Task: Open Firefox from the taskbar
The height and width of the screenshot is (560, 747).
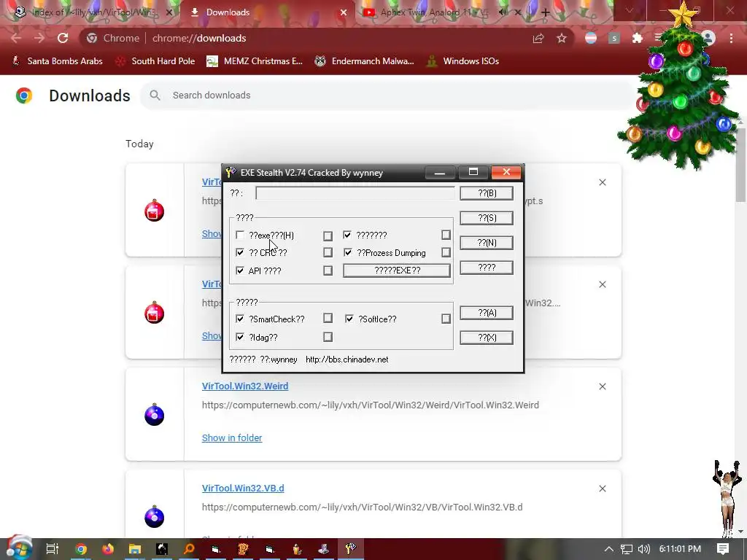Action: 108,549
